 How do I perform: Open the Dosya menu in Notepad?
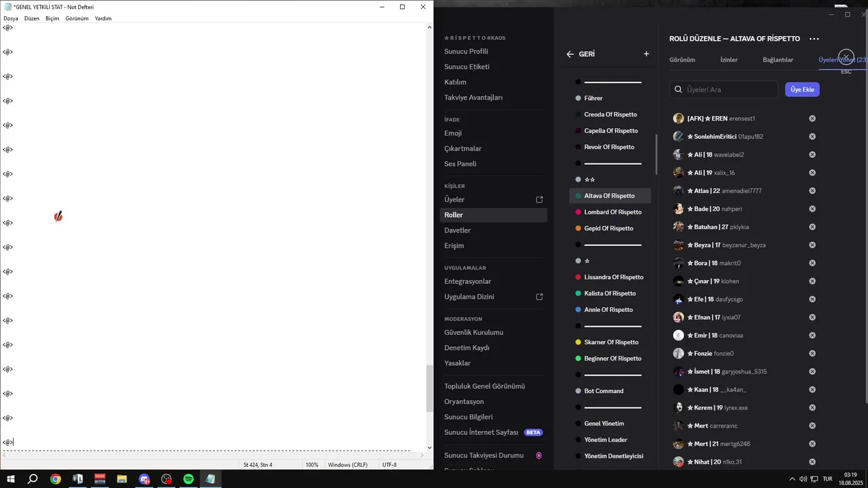(11, 18)
